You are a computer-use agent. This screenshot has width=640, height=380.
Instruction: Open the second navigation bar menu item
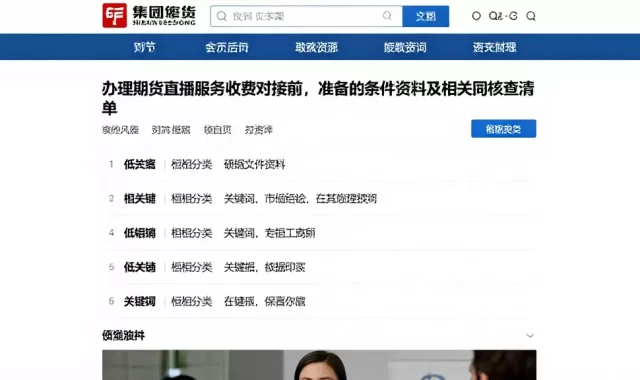(227, 47)
